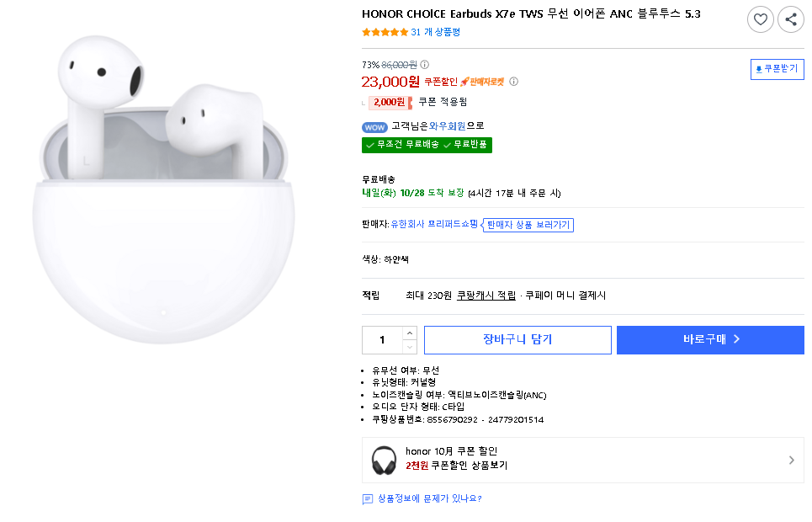Click the five-star rating icons
Image resolution: width=812 pixels, height=522 pixels.
coord(385,32)
